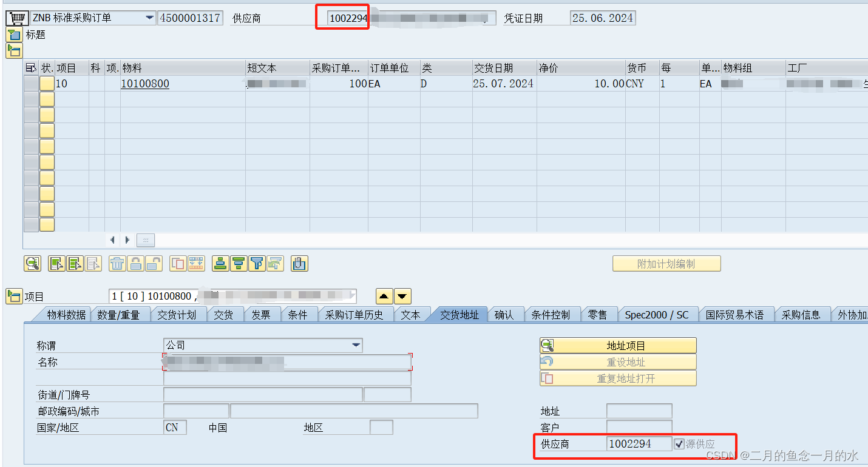Open the table settings icon before 状. column
The image size is (868, 467).
(x=31, y=68)
